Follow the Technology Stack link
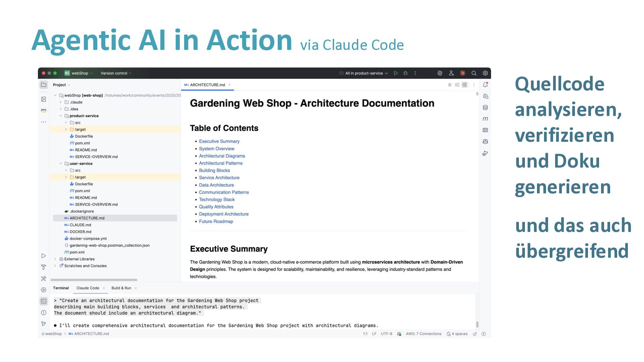The height and width of the screenshot is (362, 644). tap(217, 199)
